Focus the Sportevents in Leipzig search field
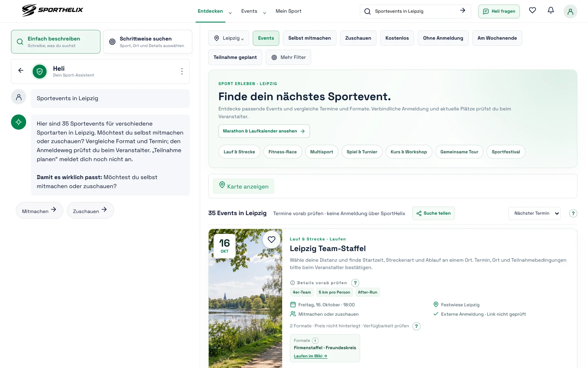 tap(414, 11)
